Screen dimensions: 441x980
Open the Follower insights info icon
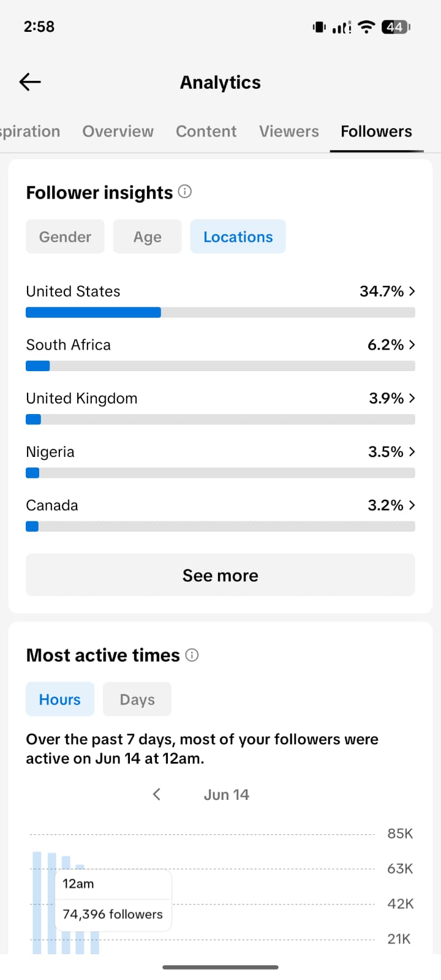[185, 192]
